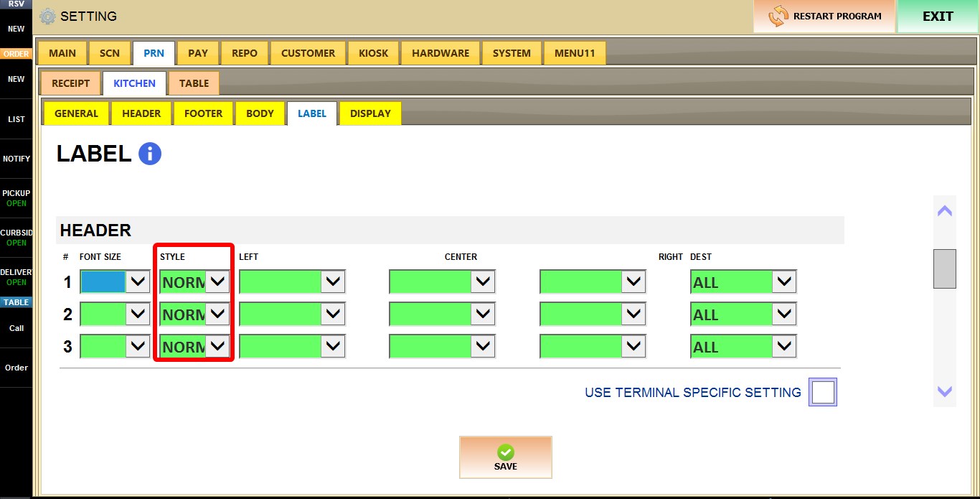Click the CURBSIDE OPEN sidebar button
The image size is (980, 499).
tap(16, 238)
